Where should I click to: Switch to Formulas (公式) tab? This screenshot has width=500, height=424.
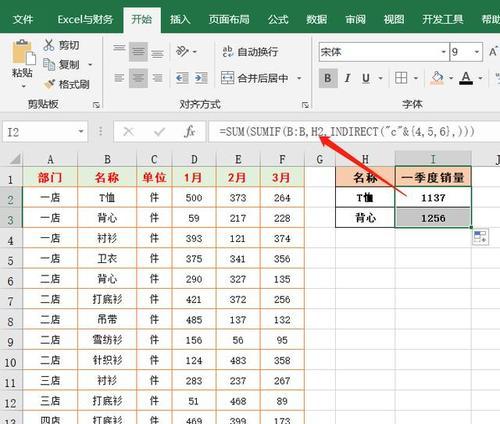pos(278,19)
